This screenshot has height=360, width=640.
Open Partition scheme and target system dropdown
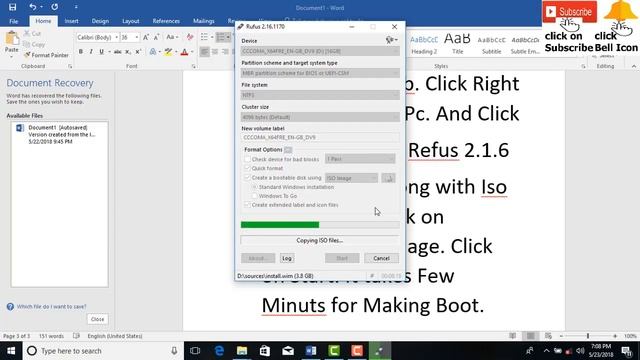point(320,73)
